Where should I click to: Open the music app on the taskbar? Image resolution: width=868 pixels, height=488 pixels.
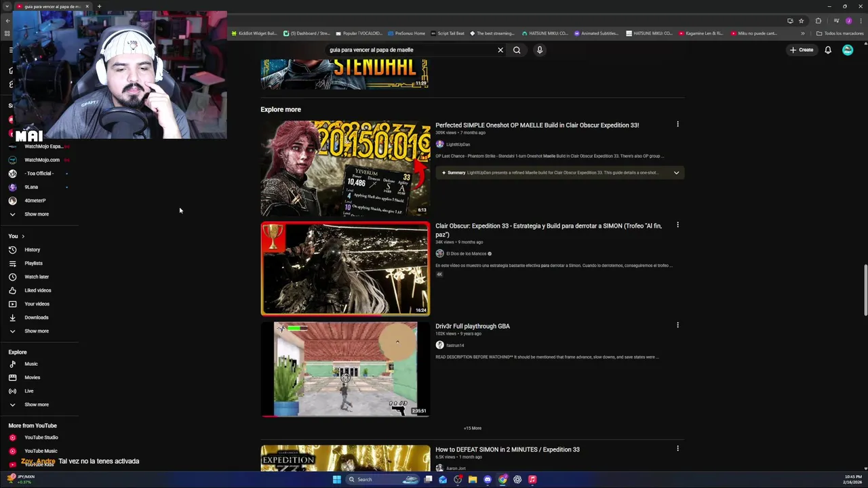point(532,479)
